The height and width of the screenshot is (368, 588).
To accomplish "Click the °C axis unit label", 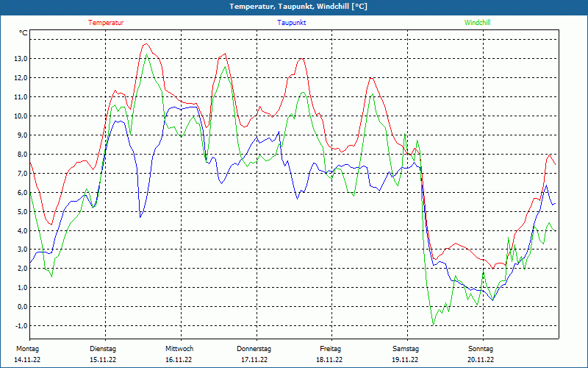I will pos(24,33).
